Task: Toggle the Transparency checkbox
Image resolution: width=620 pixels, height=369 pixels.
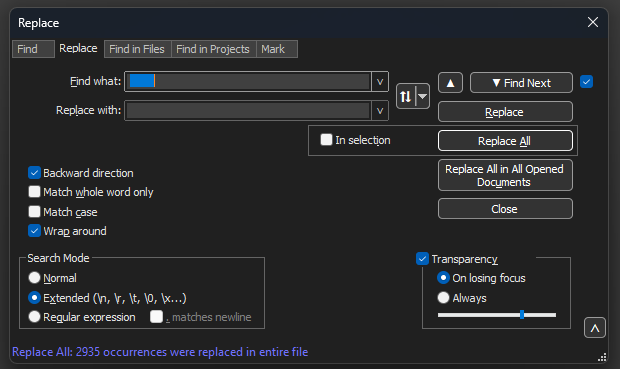Action: [x=422, y=259]
